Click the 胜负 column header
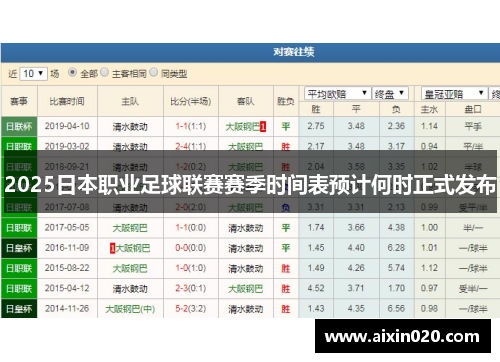 [286, 101]
